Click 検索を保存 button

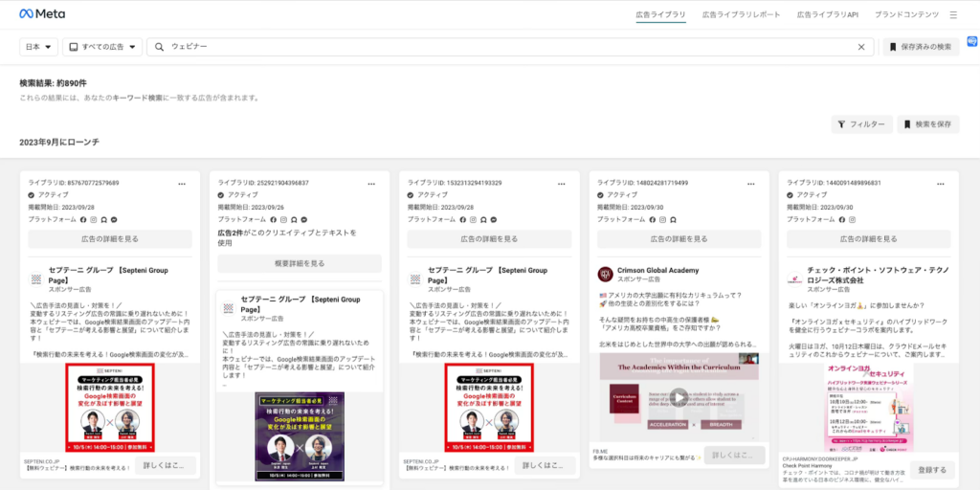coord(927,124)
